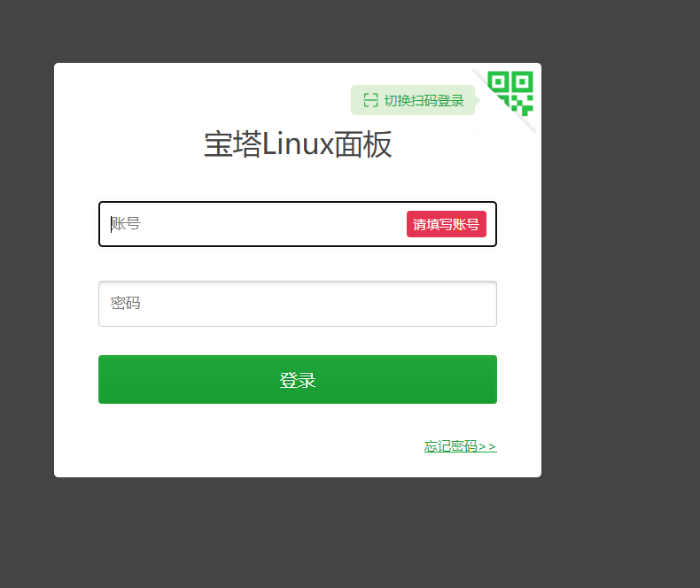Submit the form with the 登录 button
Screen dimensions: 700x588
298,380
